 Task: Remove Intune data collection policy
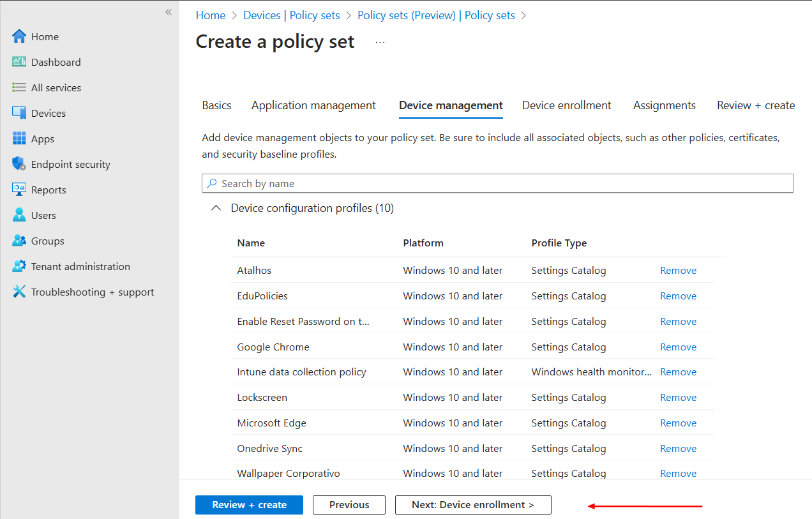[678, 372]
